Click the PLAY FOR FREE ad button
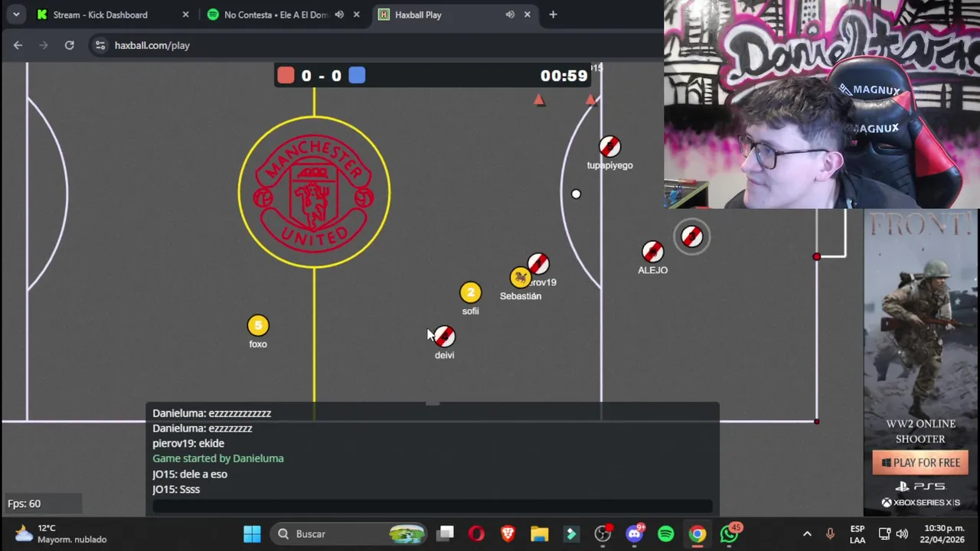This screenshot has width=980, height=551. tap(920, 463)
